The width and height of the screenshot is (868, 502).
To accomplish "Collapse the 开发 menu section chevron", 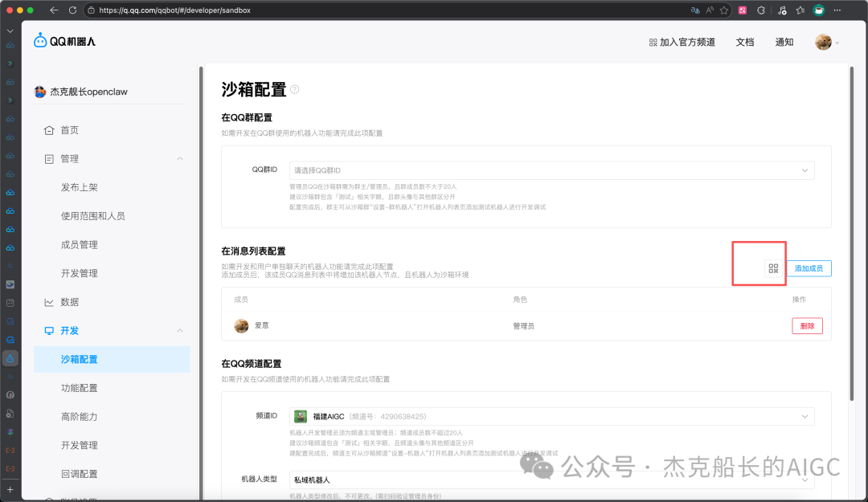I will coord(180,330).
